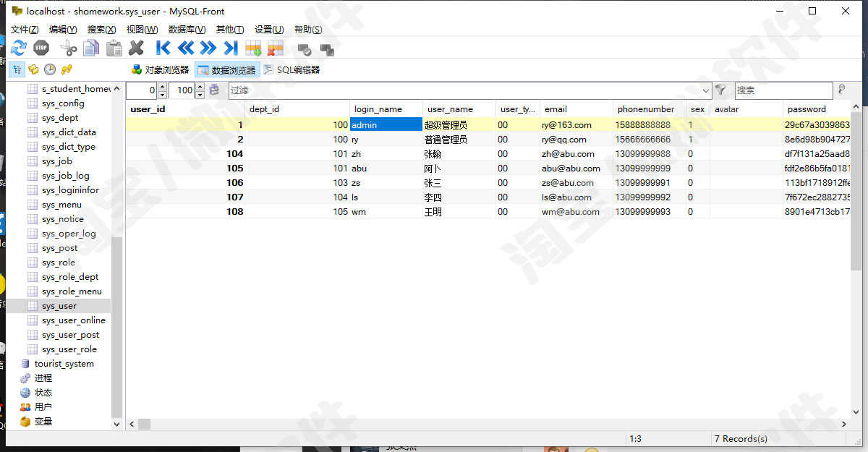This screenshot has width=868, height=452.
Task: Sort by login_name column header
Action: point(386,109)
